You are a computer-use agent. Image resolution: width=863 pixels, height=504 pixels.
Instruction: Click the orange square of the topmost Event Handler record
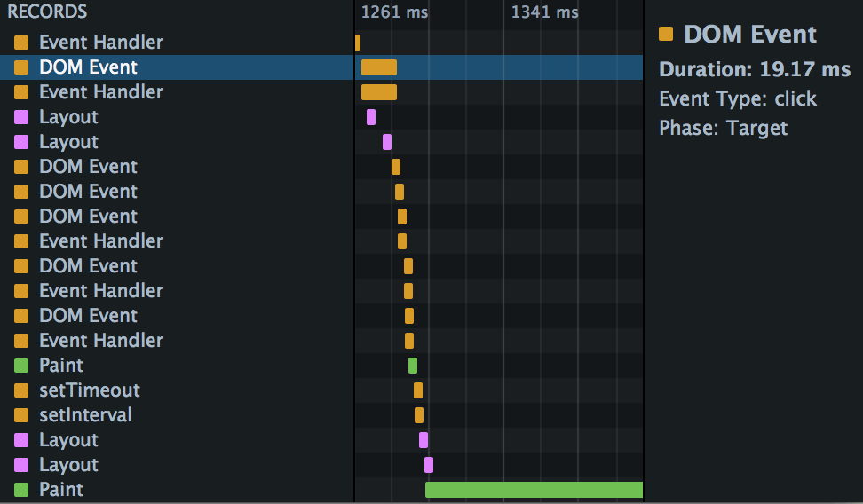click(21, 43)
